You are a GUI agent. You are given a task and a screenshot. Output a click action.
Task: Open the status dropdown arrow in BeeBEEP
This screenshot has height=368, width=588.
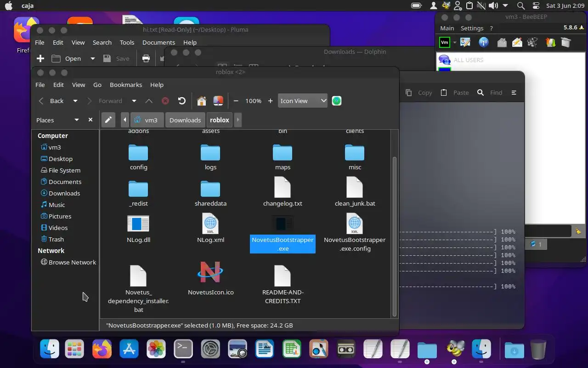coord(454,42)
